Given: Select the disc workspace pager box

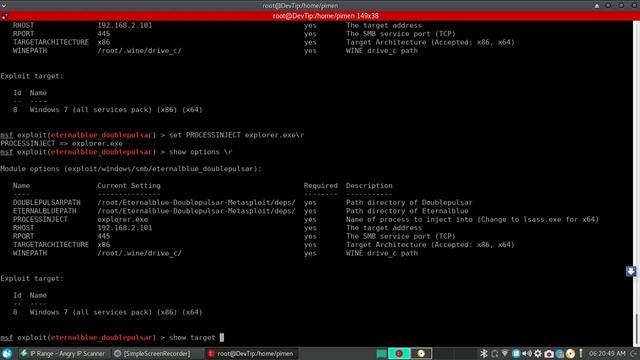Looking at the screenshot, I should coord(421,353).
